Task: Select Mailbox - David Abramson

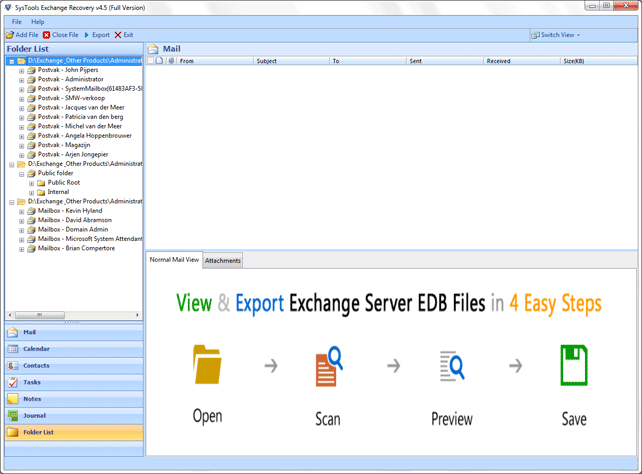Action: pyautogui.click(x=75, y=220)
